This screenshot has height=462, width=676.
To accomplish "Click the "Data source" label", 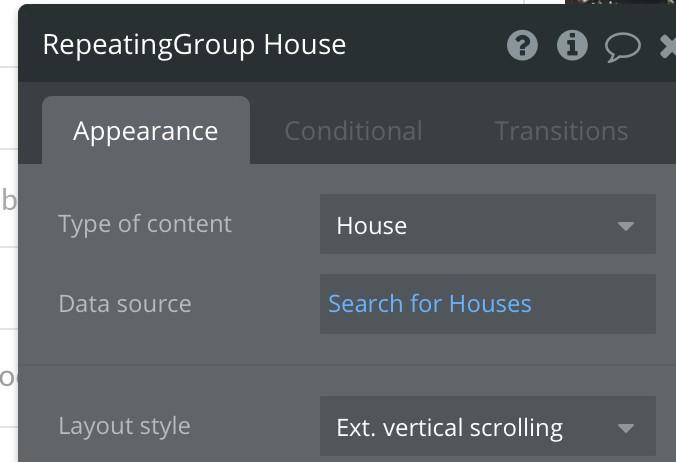I will (125, 304).
